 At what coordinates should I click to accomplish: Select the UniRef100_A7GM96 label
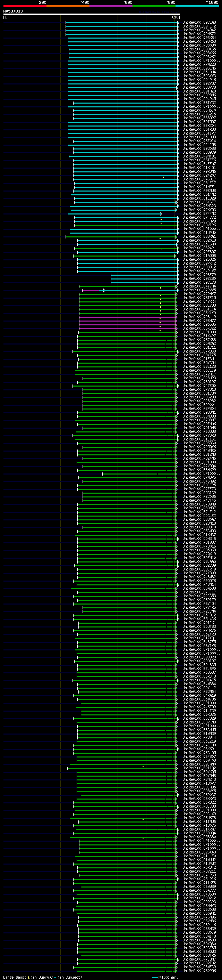199,917
